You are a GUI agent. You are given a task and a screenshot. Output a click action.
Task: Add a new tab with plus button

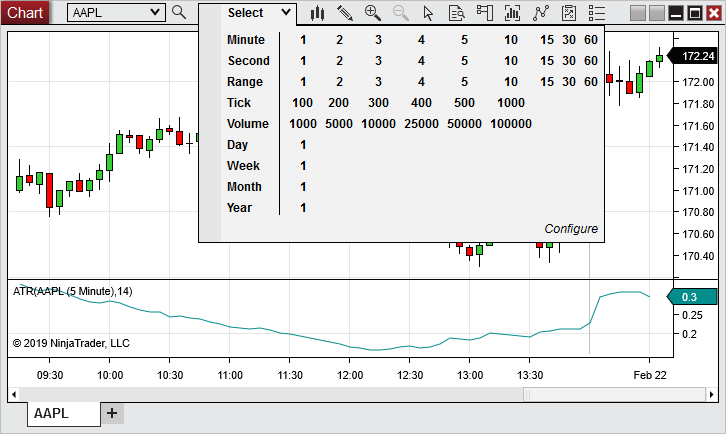112,413
